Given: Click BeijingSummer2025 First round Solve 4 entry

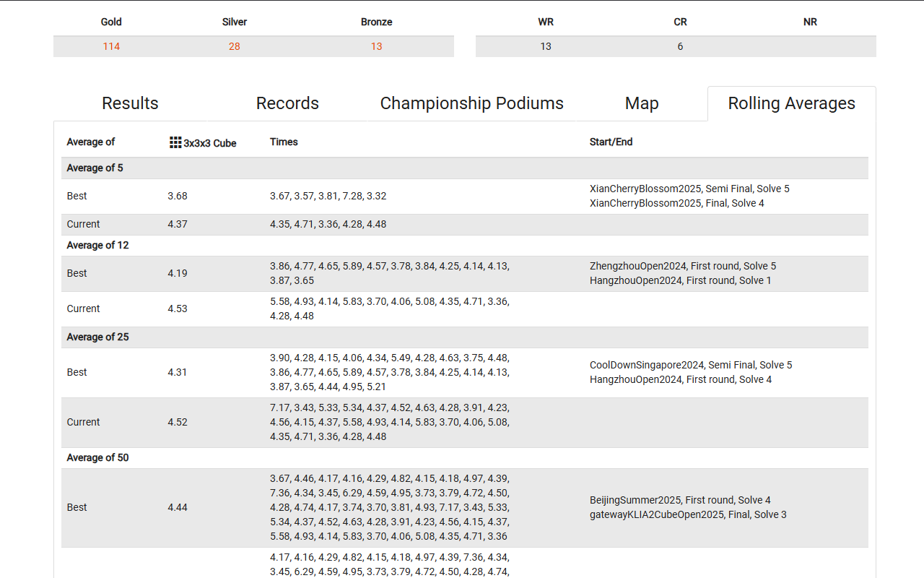Looking at the screenshot, I should 680,500.
